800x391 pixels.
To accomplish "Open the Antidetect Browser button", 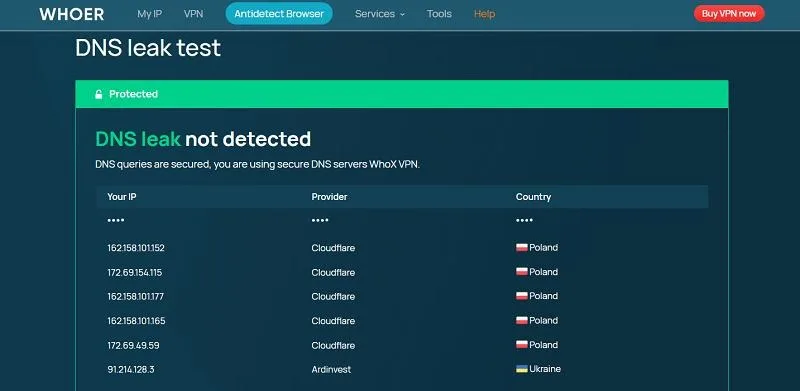I will 279,14.
